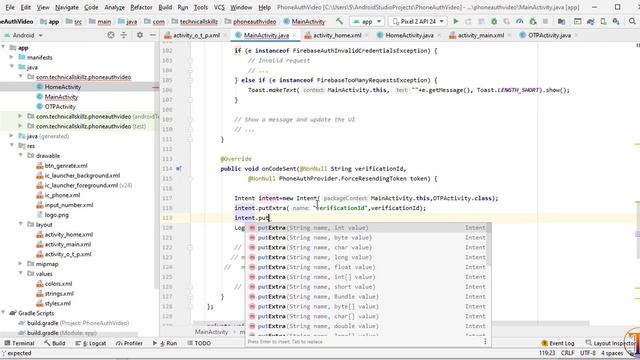This screenshot has width=640, height=360.
Task: Close the activity_home.xml editor tab
Action: pyautogui.click(x=367, y=36)
